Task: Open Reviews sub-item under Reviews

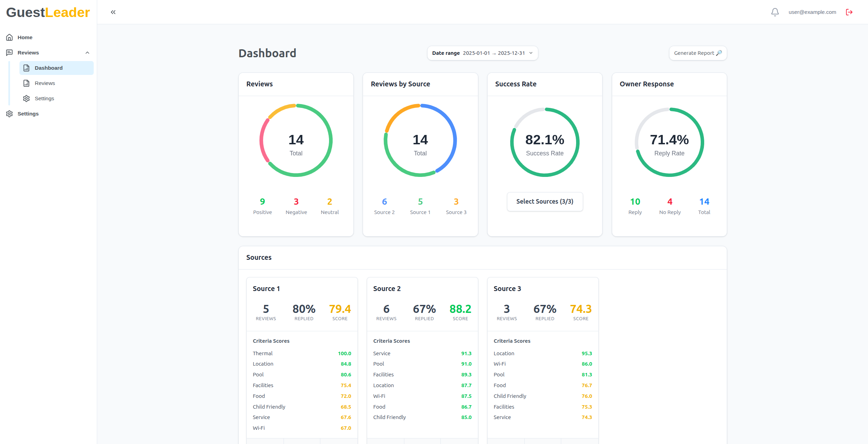Action: [57, 83]
